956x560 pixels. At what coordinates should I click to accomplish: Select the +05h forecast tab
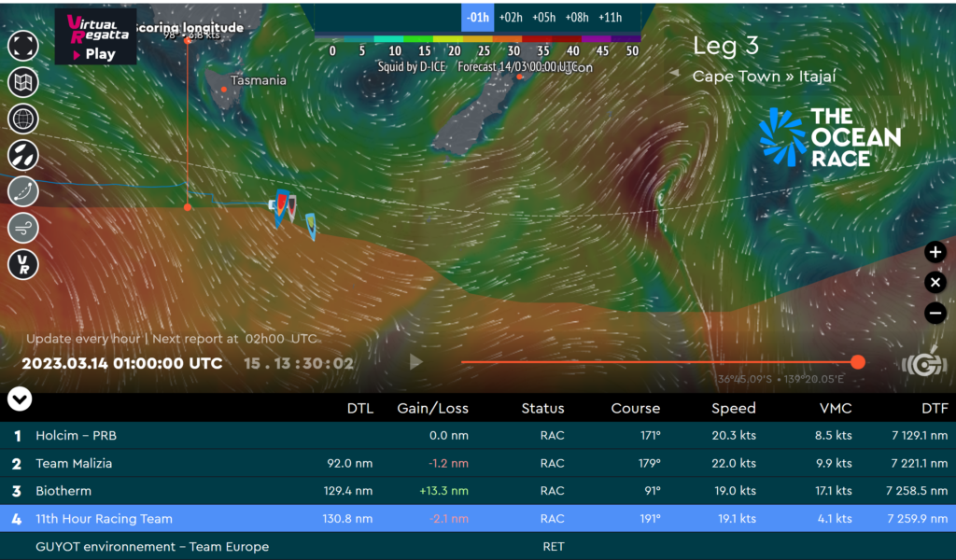(x=544, y=18)
